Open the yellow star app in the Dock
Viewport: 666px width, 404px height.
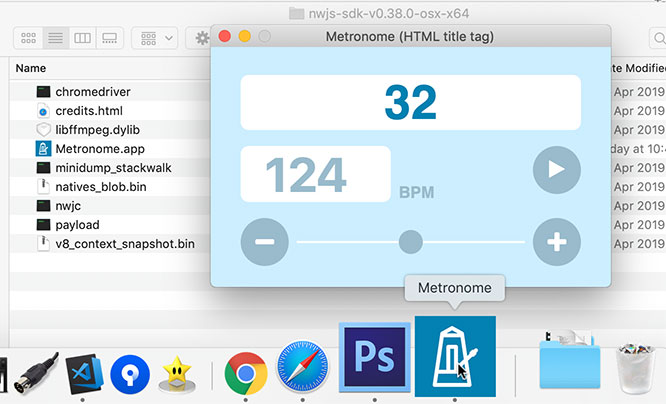click(177, 374)
